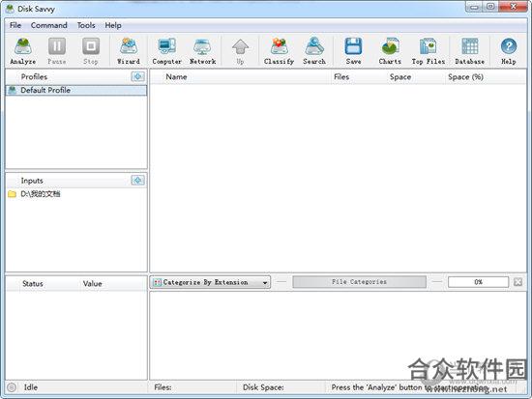
Task: Add a new profile using Profiles plus icon
Action: (137, 76)
